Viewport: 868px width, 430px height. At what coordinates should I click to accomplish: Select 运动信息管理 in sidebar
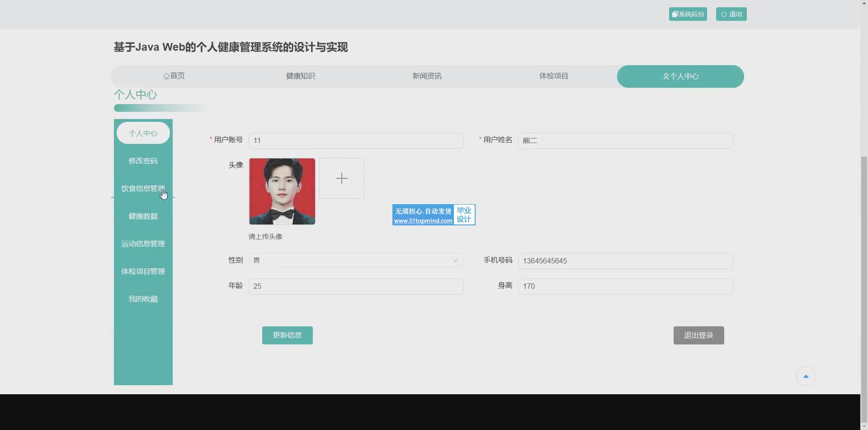click(x=143, y=244)
